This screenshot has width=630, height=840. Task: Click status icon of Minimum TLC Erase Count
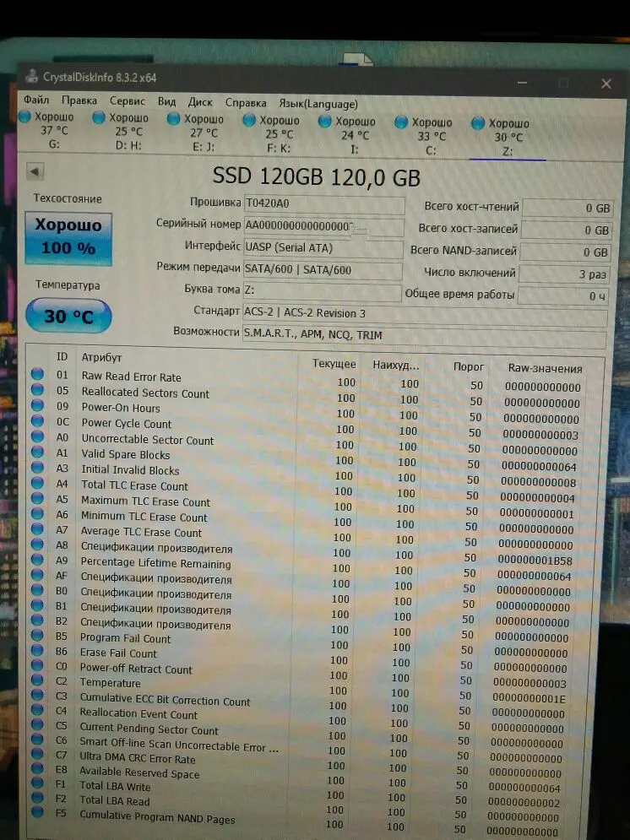(37, 514)
